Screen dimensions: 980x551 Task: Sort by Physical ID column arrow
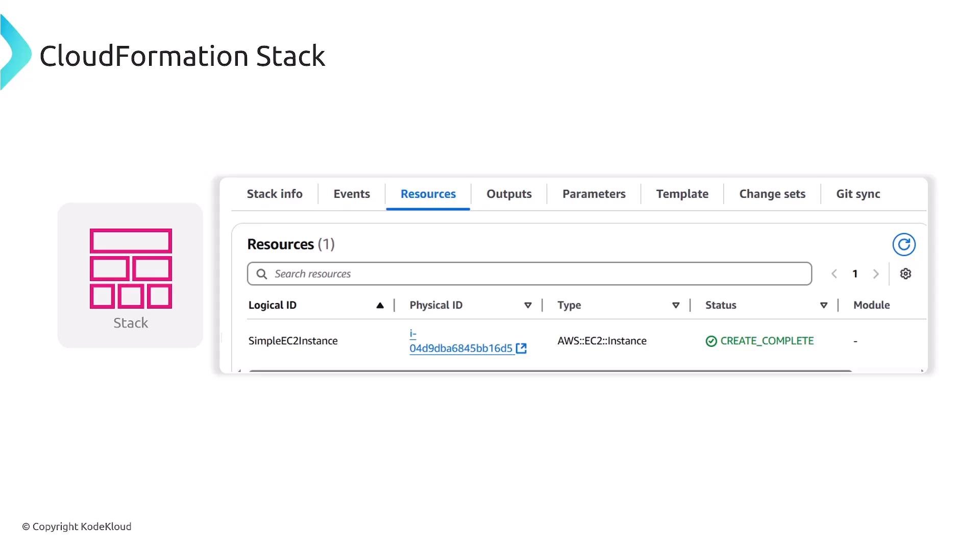click(528, 306)
